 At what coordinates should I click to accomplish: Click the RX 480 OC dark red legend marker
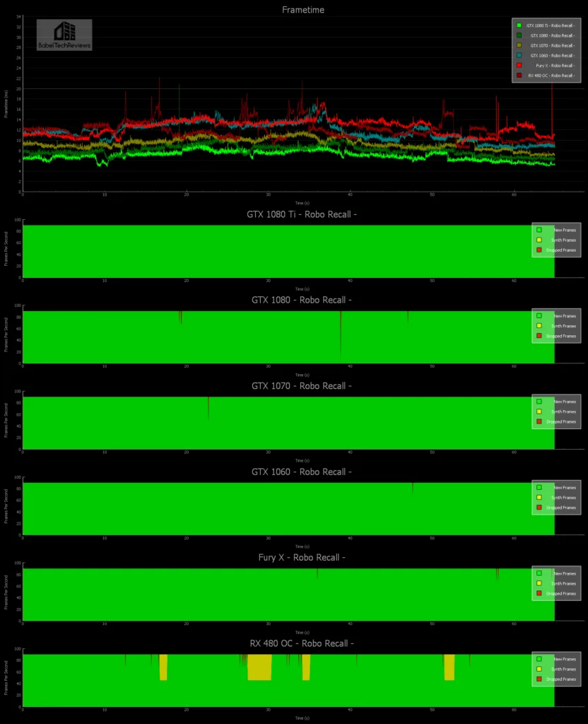pos(519,75)
